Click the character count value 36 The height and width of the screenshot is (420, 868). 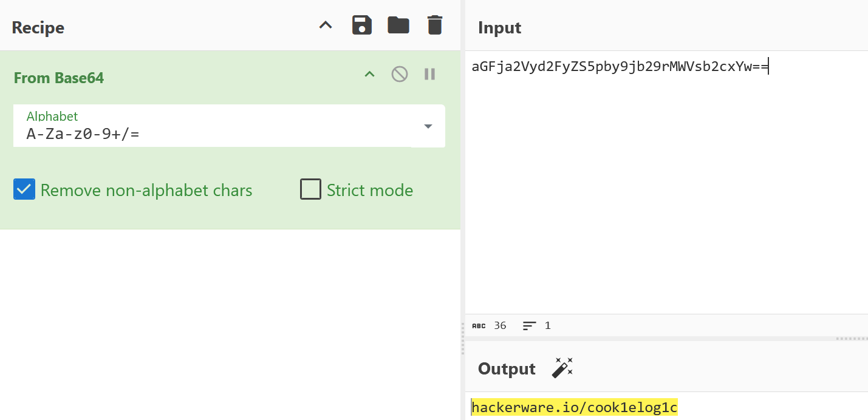(x=500, y=325)
